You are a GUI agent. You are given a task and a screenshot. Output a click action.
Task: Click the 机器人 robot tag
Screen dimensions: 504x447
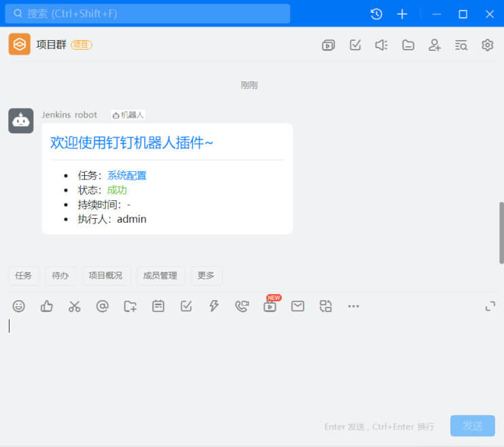(x=128, y=115)
